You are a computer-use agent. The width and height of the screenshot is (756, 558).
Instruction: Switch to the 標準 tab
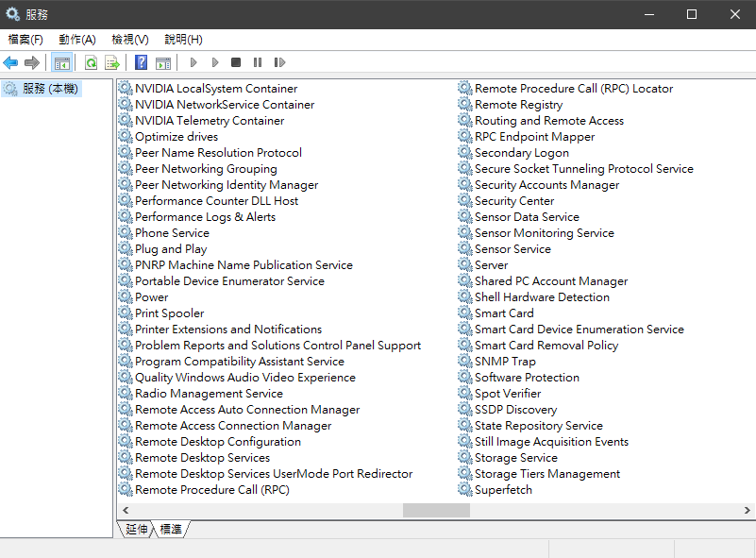coord(171,529)
